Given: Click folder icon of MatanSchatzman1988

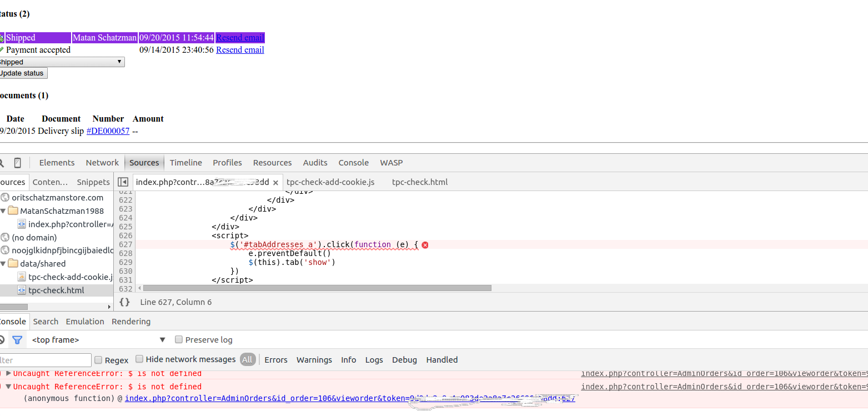Looking at the screenshot, I should [13, 211].
